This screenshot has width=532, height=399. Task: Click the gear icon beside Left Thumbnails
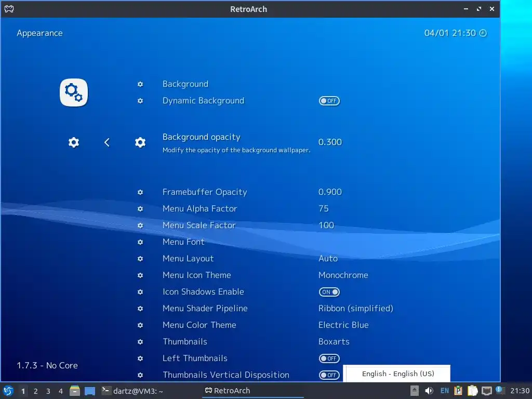click(140, 358)
